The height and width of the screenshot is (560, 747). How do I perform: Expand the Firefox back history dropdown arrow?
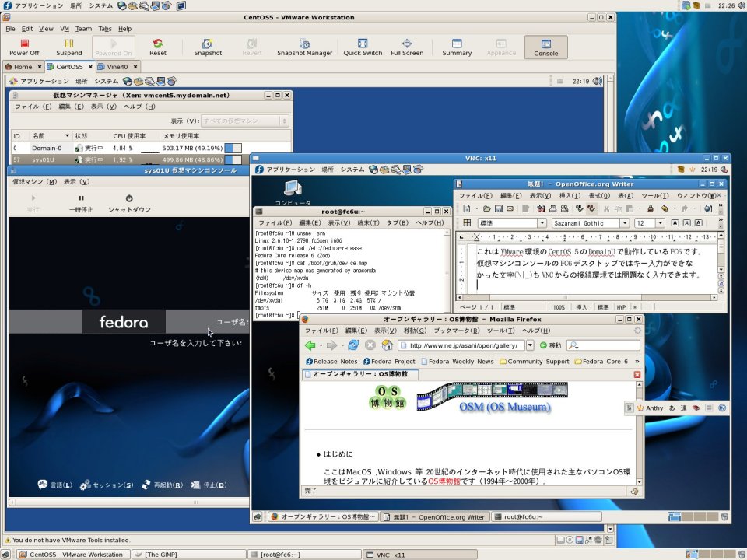[321, 345]
